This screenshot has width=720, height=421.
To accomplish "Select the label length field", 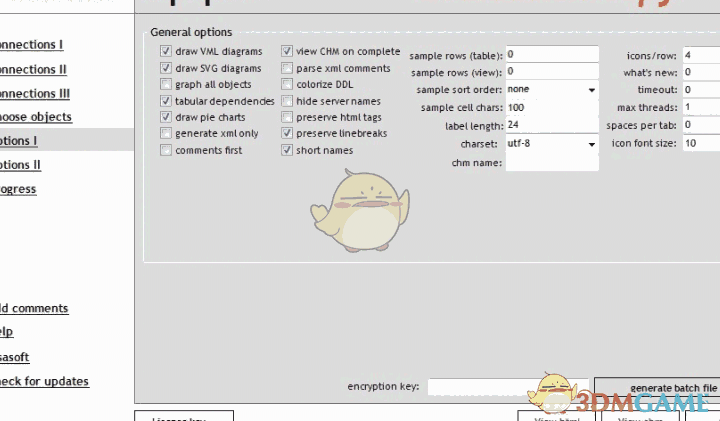I will click(x=552, y=125).
